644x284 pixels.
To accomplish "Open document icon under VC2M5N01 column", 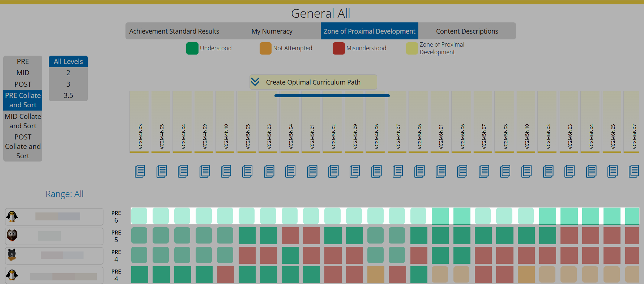I will pyautogui.click(x=312, y=171).
